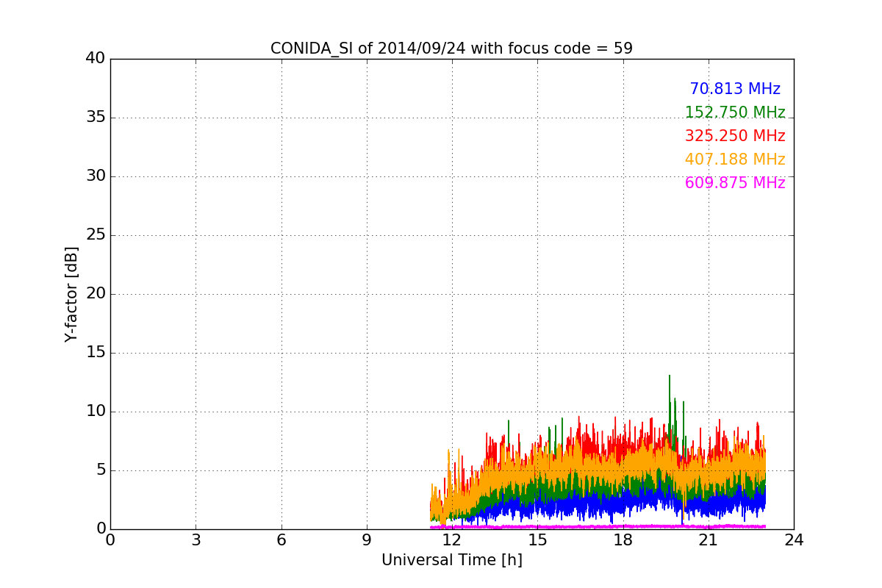The image size is (882, 588).
Task: Click the x-axis tick label 6
Action: 281,540
